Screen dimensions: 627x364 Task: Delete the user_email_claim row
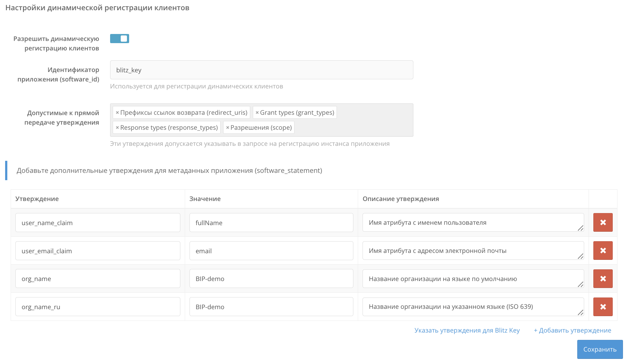pyautogui.click(x=603, y=251)
